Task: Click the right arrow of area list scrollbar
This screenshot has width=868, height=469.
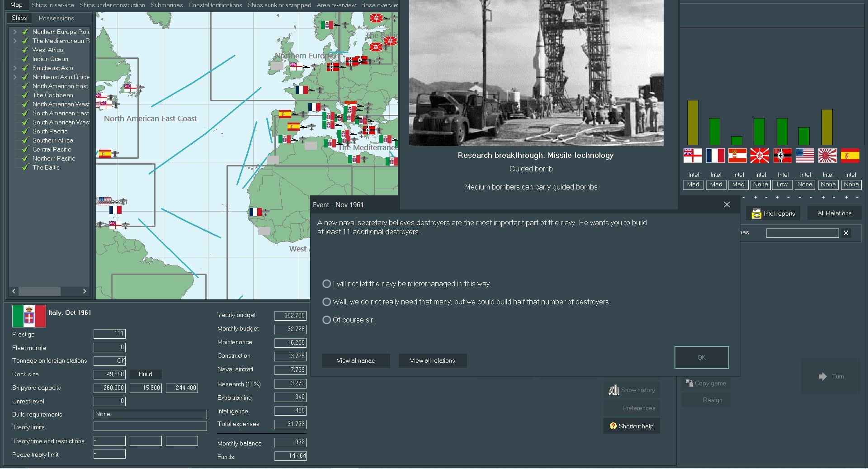Action: tap(85, 291)
